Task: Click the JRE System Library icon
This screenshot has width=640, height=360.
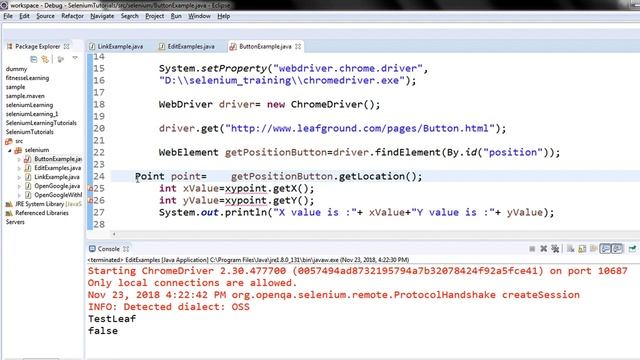Action: (x=9, y=204)
